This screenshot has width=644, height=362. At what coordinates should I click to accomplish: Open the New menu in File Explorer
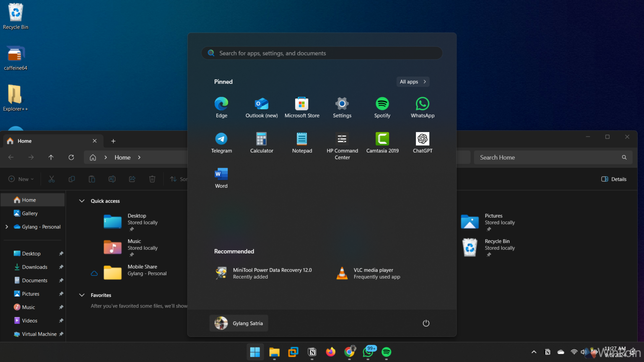coord(21,179)
